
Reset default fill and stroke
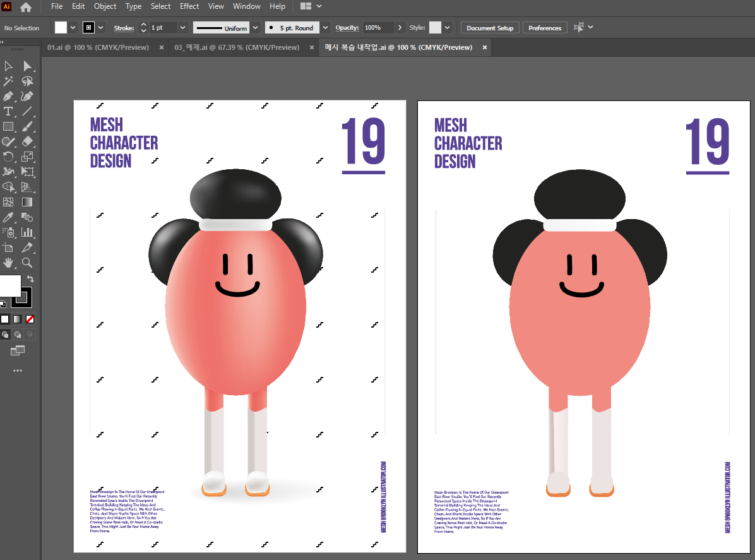(x=3, y=303)
